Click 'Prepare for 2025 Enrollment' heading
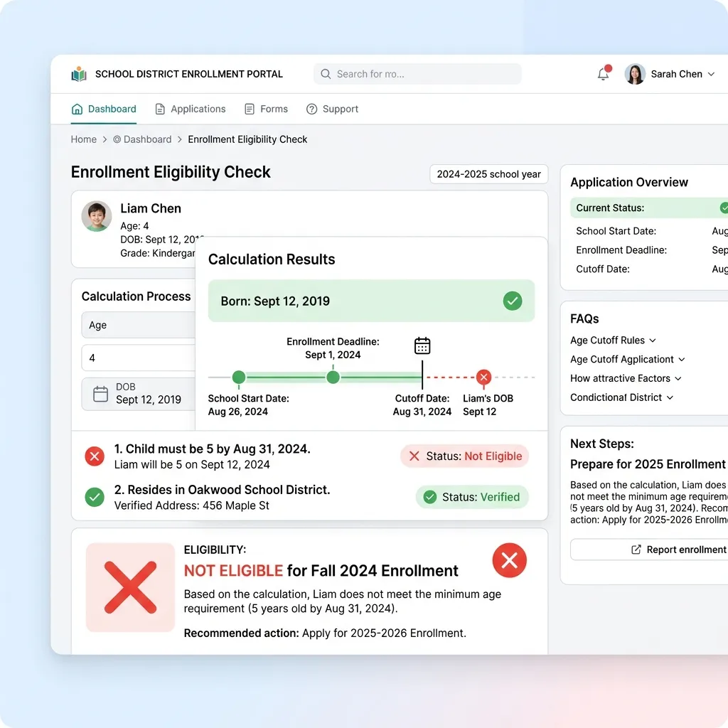Viewport: 728px width, 728px height. pyautogui.click(x=648, y=464)
